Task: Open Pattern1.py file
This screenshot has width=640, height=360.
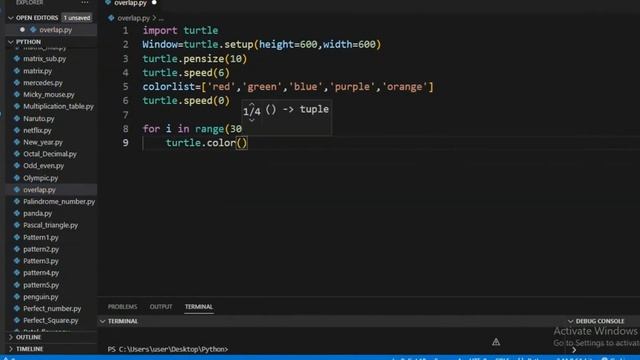Action: click(x=41, y=238)
